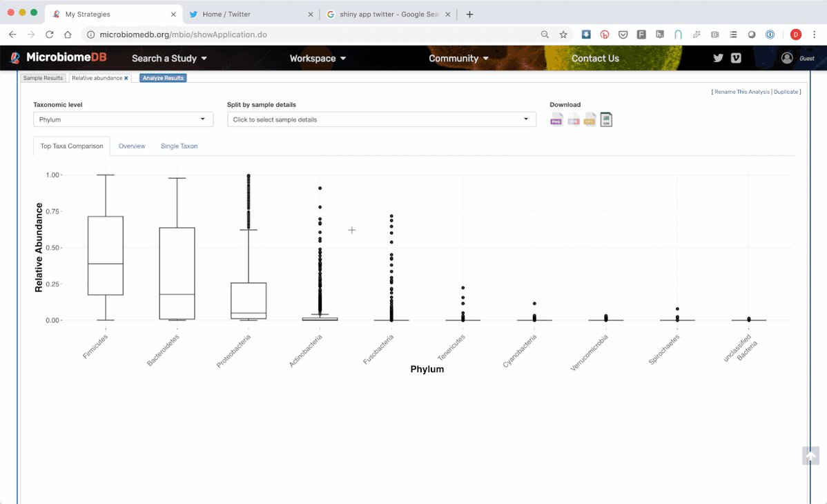Close the Home / Twitter tab
This screenshot has height=504, width=827.
tap(310, 14)
